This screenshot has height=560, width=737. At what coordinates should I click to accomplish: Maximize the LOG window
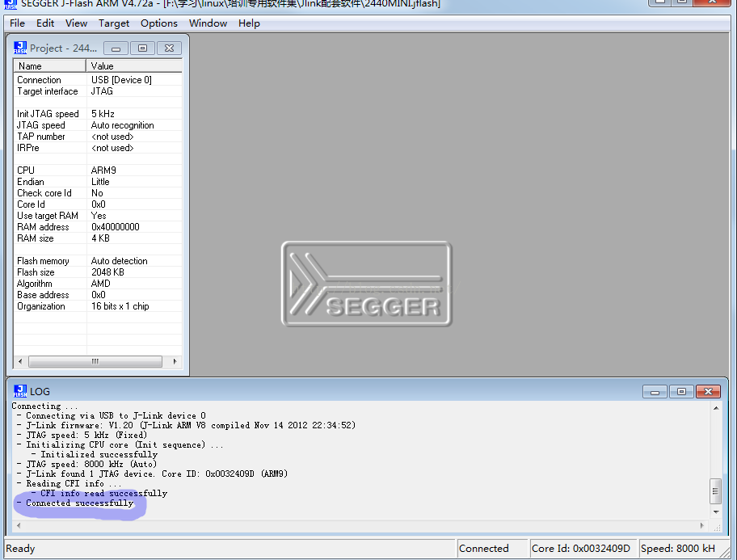[681, 392]
